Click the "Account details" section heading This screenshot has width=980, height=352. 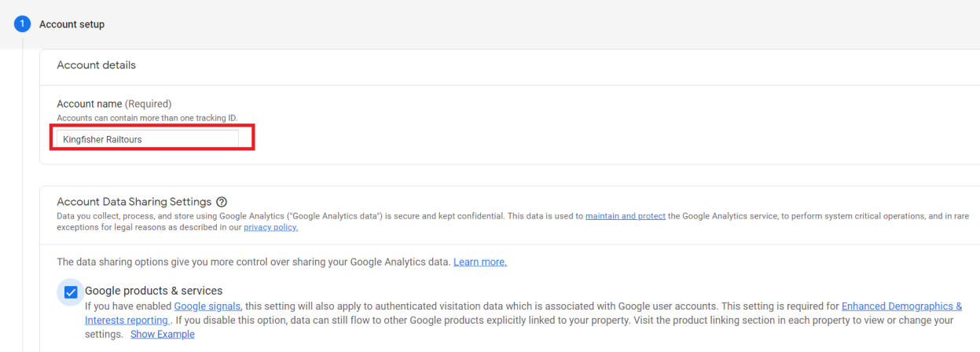96,65
